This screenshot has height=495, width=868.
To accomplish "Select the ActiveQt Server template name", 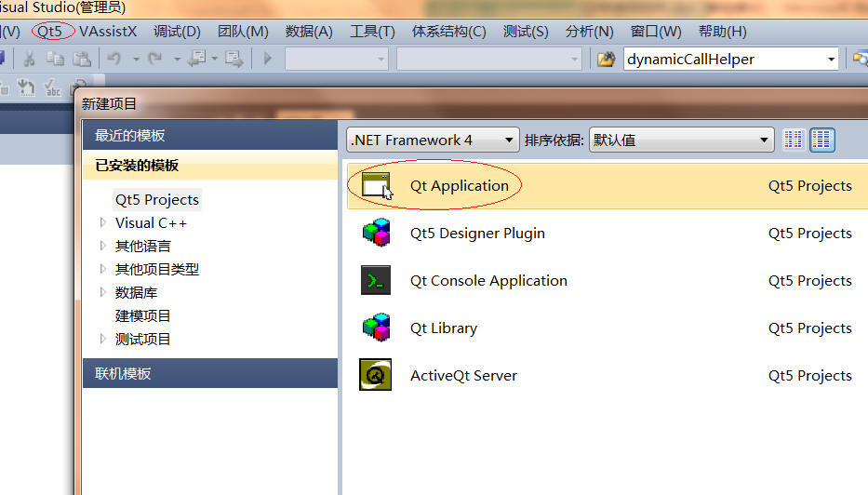I will tap(464, 375).
